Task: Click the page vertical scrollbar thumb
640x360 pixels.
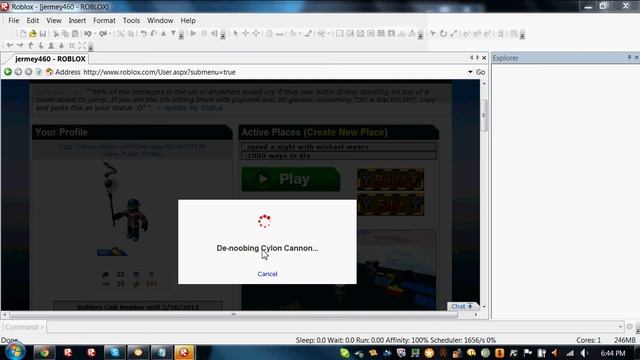Action: tap(484, 116)
